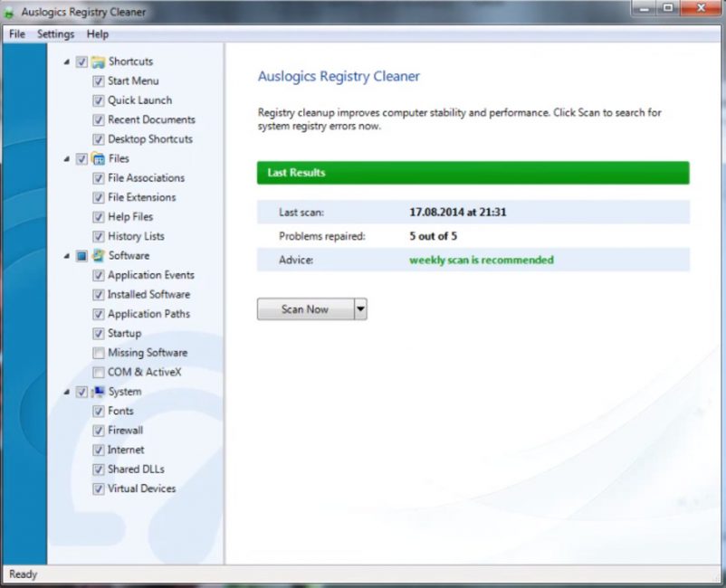Enable the Missing Software checkbox
The image size is (726, 588).
[98, 354]
